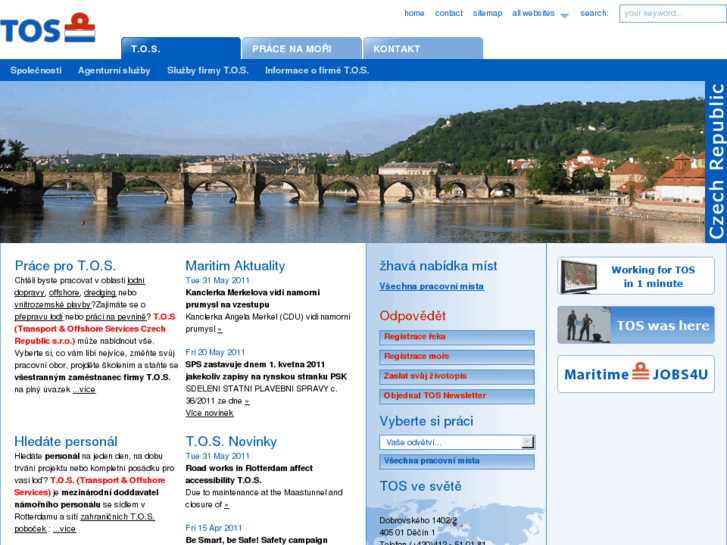Viewport: 727px width, 545px height.
Task: Switch to the PRÁCE NA MOŘI tab
Action: tap(302, 48)
